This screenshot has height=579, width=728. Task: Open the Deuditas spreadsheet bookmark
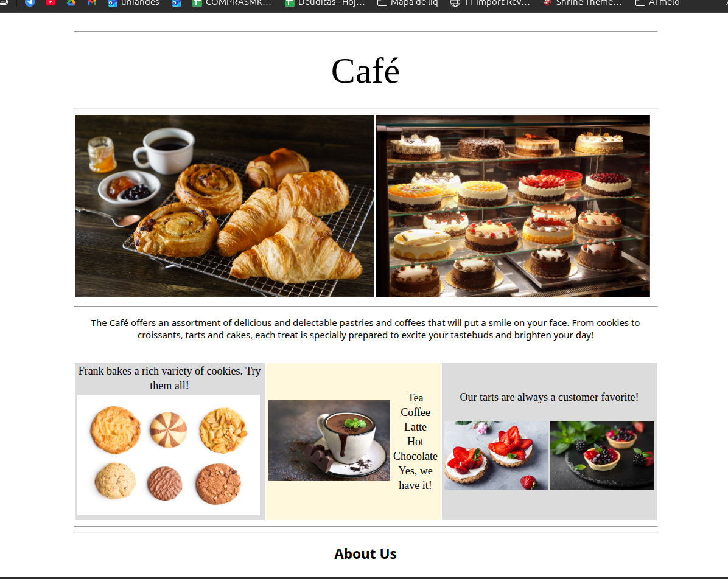tap(325, 3)
